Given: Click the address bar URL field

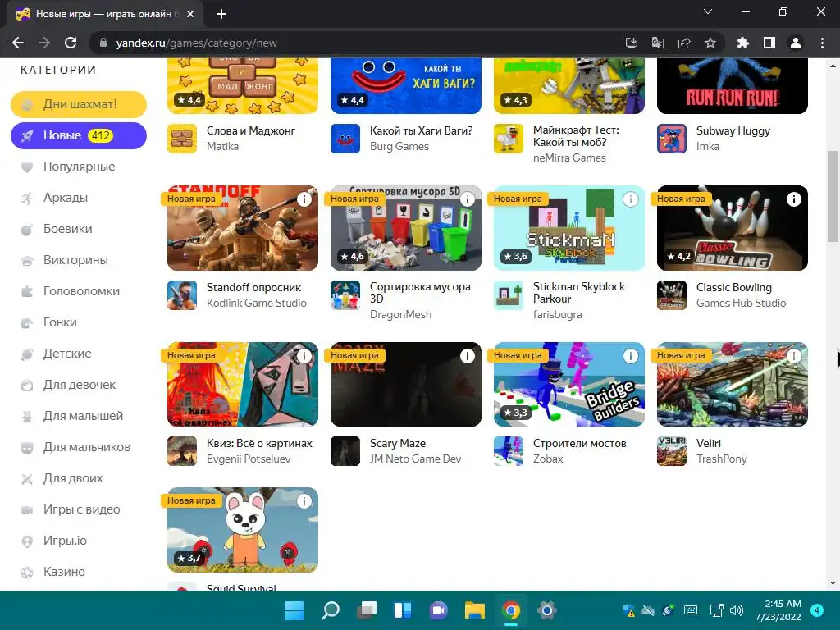Looking at the screenshot, I should [354, 43].
